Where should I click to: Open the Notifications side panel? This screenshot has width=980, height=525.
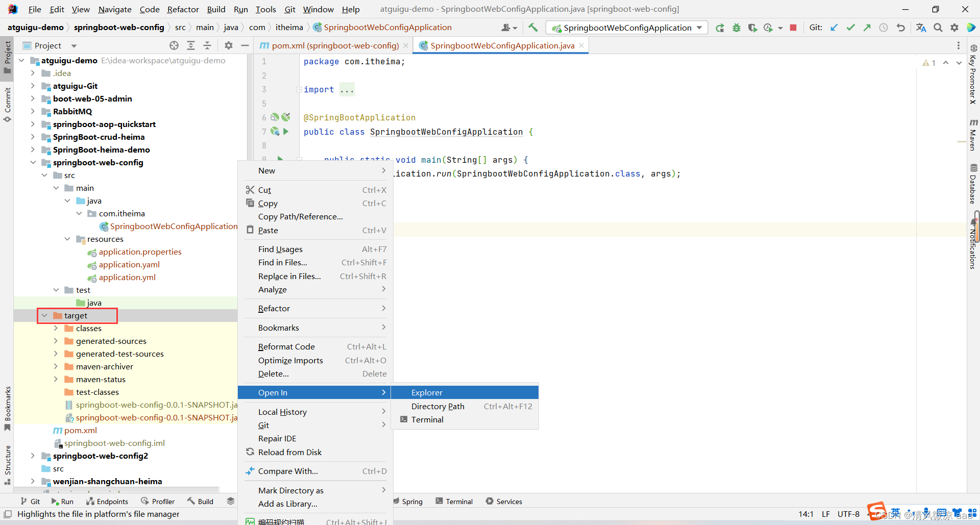pos(973,244)
